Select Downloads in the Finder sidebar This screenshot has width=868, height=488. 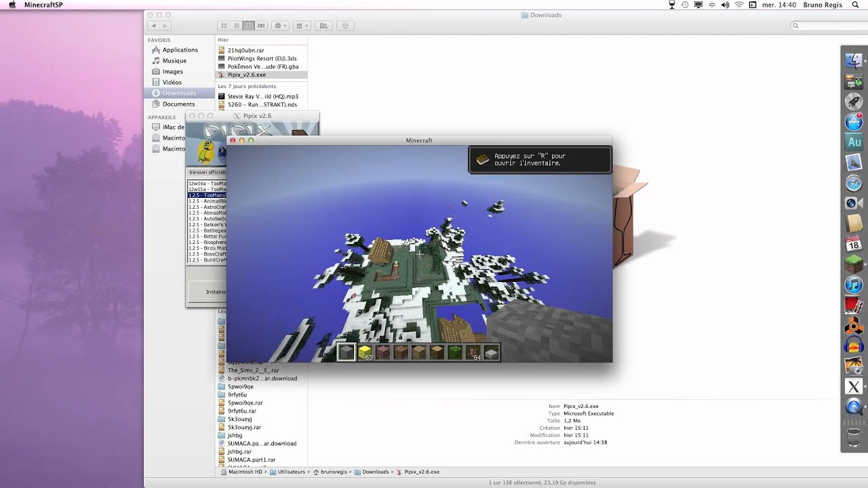tap(179, 94)
